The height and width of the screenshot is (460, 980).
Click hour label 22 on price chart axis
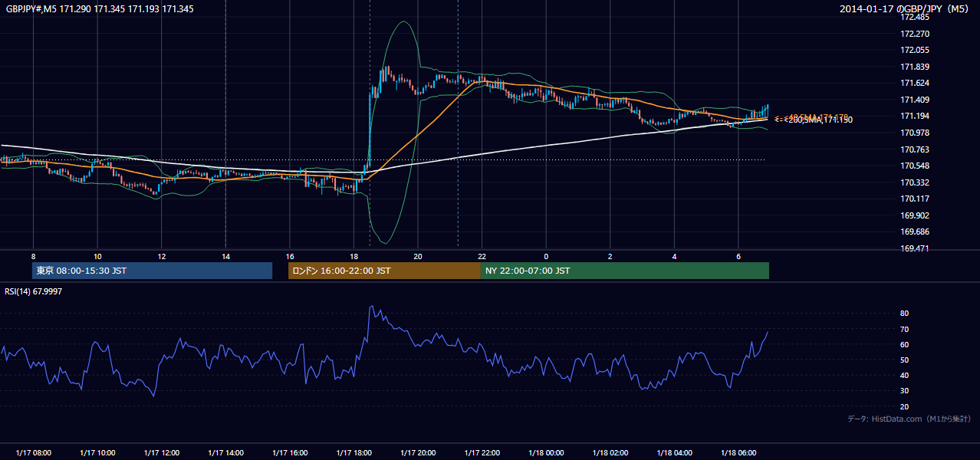(x=482, y=256)
